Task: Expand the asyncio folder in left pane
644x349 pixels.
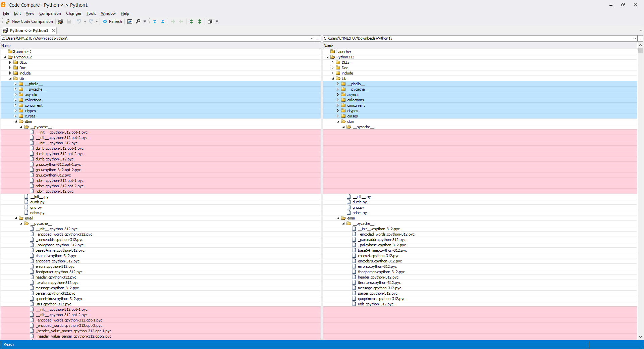Action: 15,95
